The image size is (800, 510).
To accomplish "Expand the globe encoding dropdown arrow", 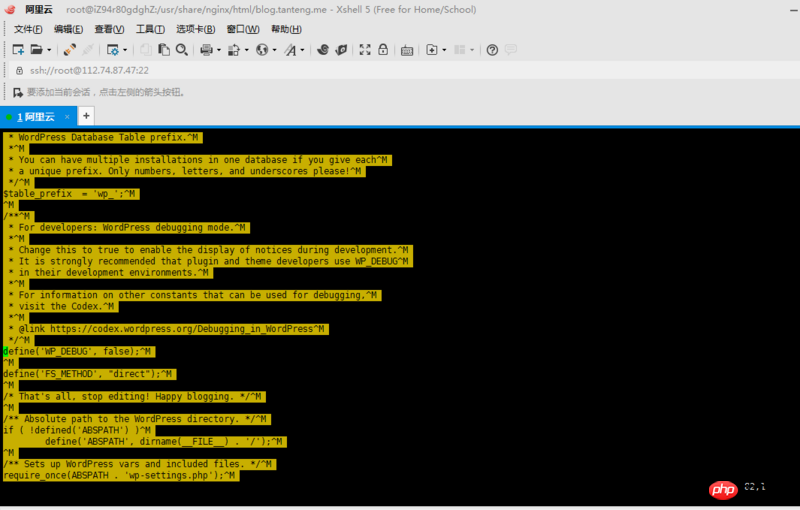I will coord(274,50).
